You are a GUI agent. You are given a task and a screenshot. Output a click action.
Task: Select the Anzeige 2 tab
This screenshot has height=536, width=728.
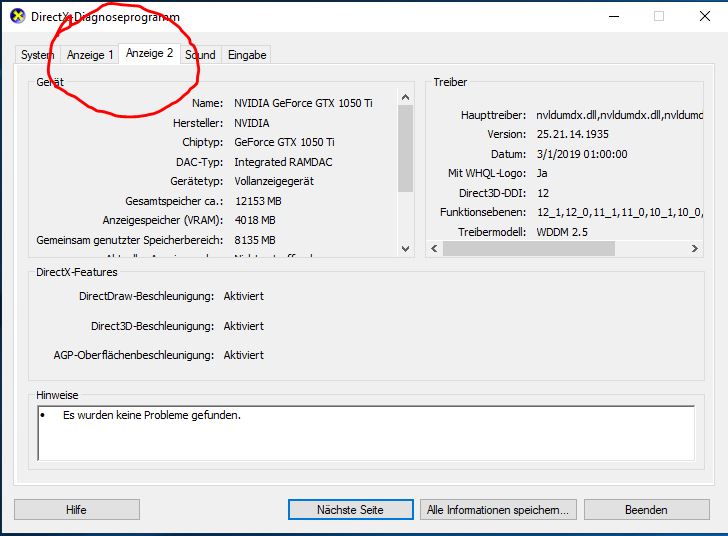point(150,53)
